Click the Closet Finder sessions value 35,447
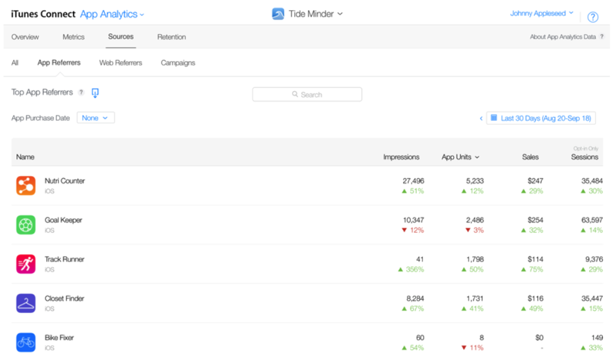Viewport: 613px width, 364px height. 592,299
